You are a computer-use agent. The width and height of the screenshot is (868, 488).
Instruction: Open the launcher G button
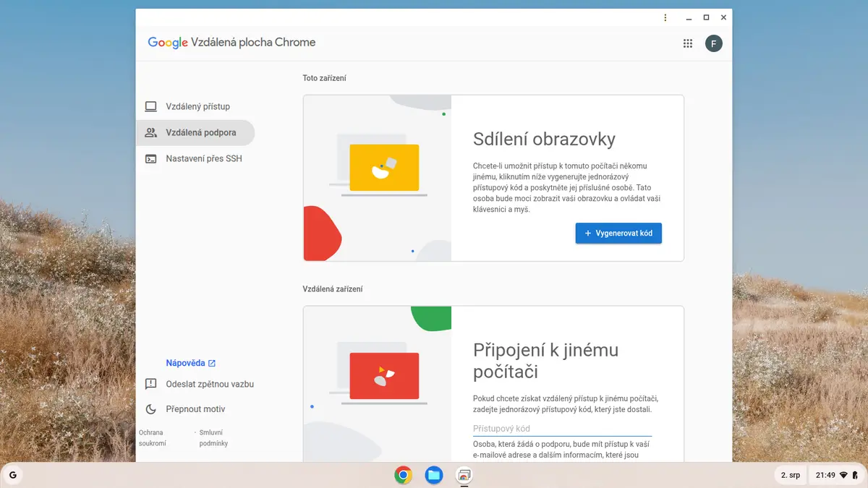13,475
